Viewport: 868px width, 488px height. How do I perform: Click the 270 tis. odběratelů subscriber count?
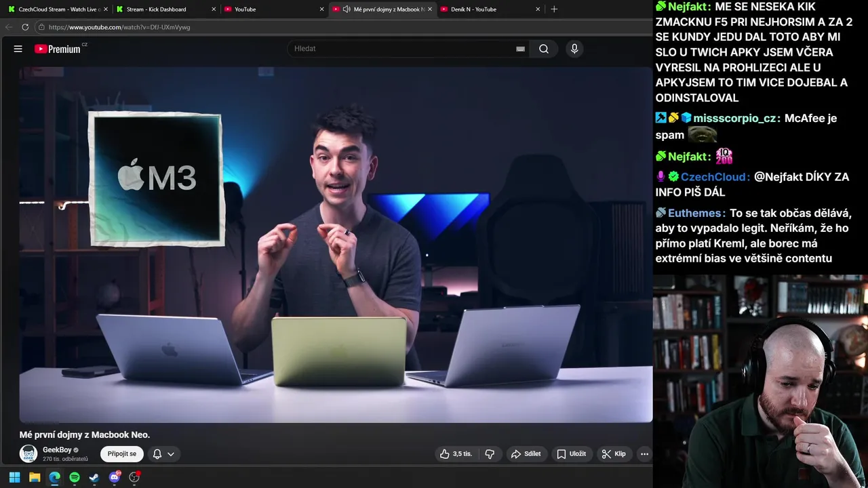65,460
